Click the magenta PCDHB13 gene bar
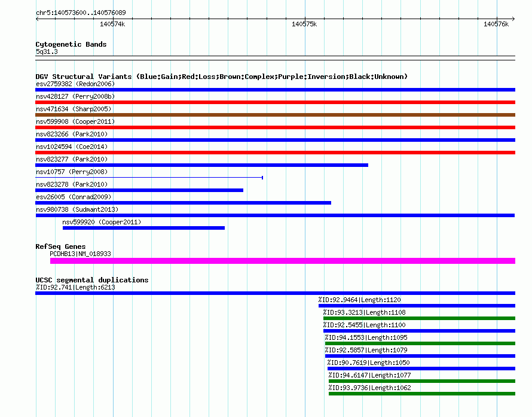532x417 pixels. (x=283, y=261)
